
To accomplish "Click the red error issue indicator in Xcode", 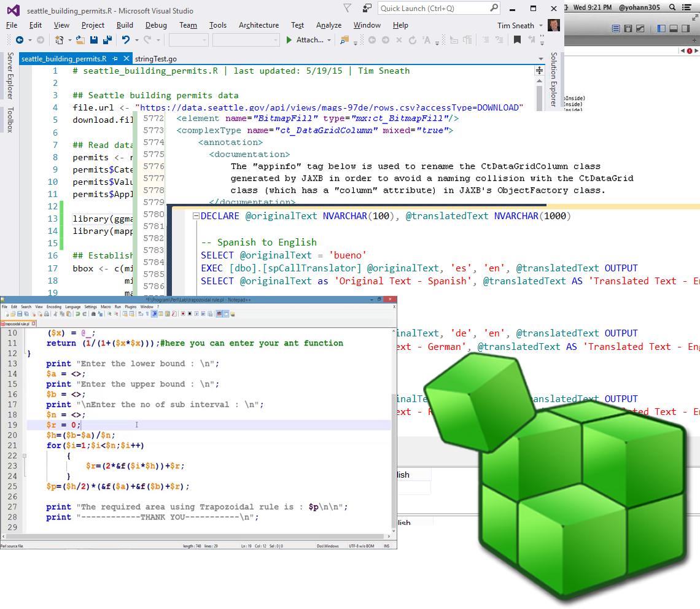I will 690,51.
